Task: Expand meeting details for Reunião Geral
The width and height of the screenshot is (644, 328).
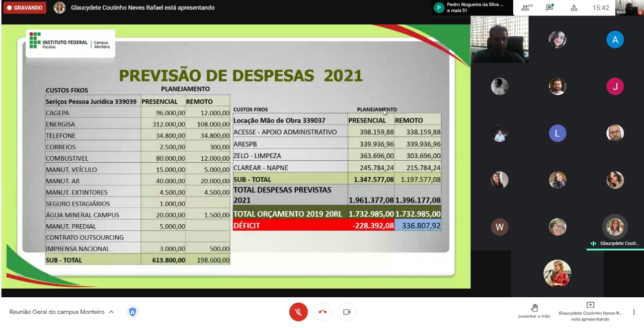Action: 57,312
